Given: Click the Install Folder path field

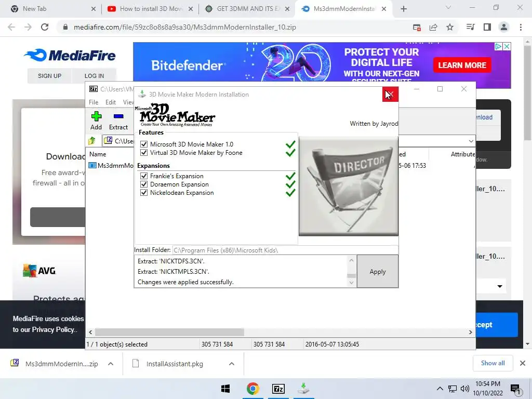Looking at the screenshot, I should [x=285, y=250].
